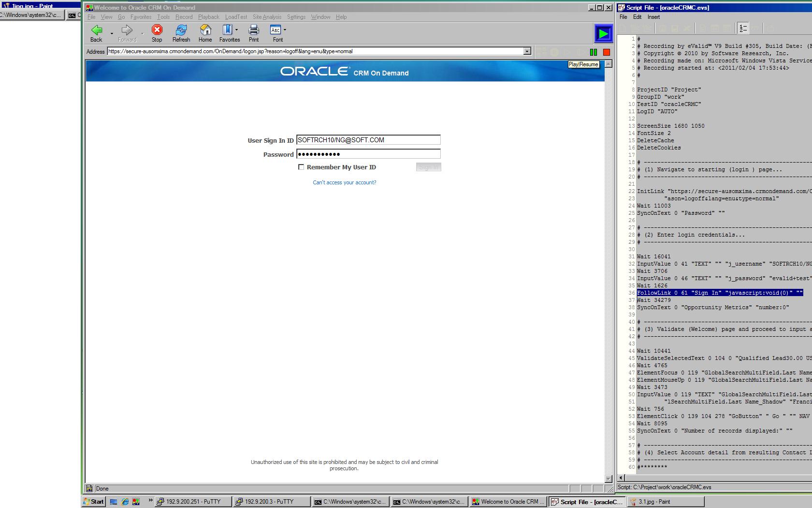Switch to 3.1.jpg Paint taskbar button
Image resolution: width=812 pixels, height=508 pixels.
point(666,502)
